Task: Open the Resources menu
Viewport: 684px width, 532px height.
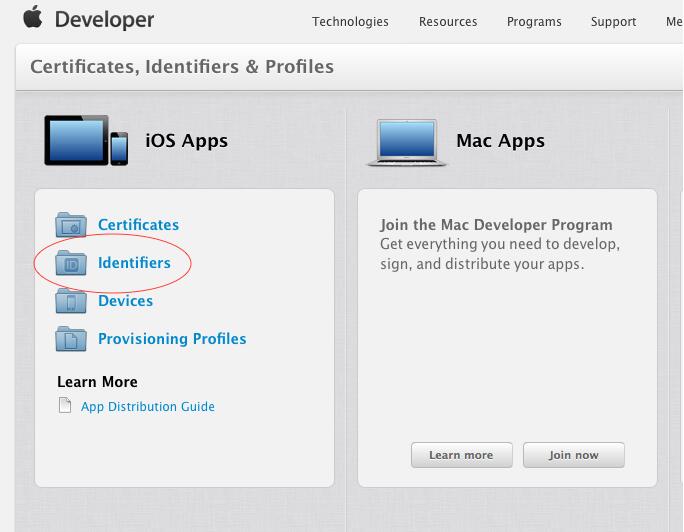Action: tap(448, 22)
